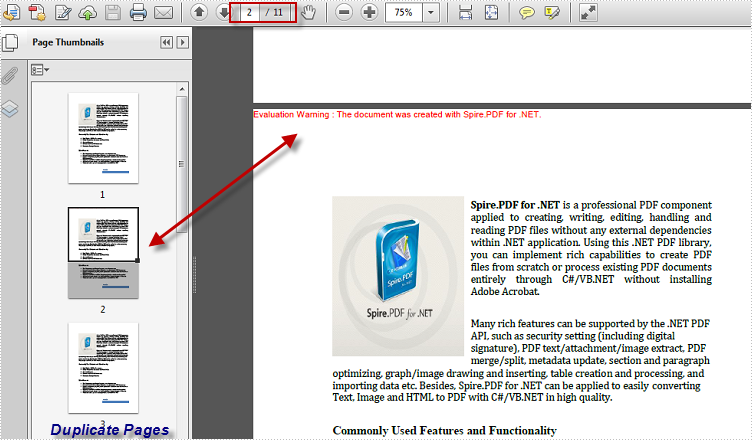The height and width of the screenshot is (440, 752).
Task: Click the thumbnails scrollbar up arrow
Action: pos(182,89)
